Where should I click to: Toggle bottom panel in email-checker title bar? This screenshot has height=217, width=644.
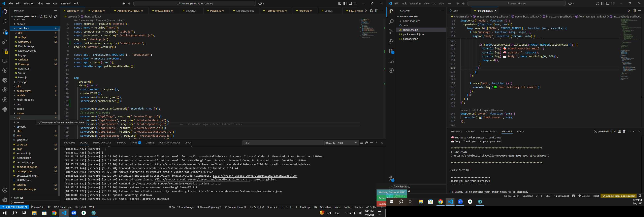608,3
